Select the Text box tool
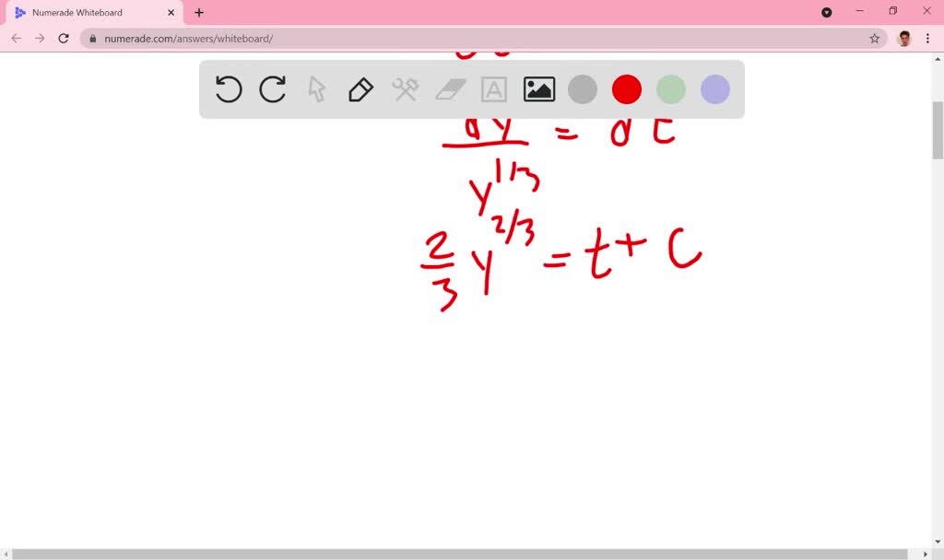 coord(493,89)
